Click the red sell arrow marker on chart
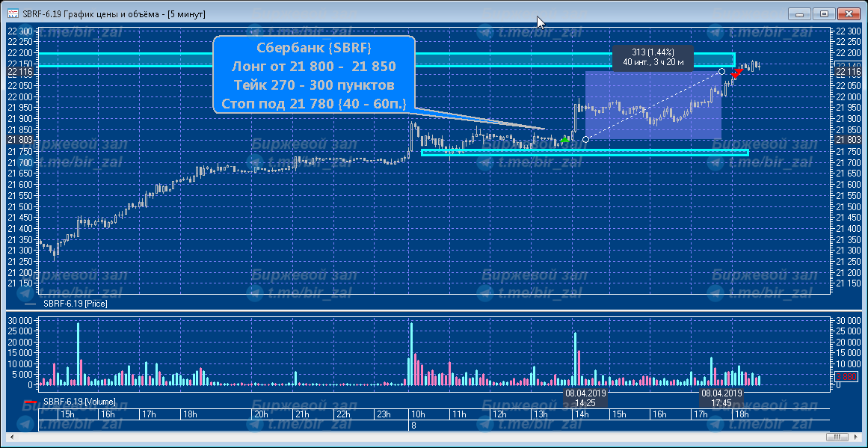This screenshot has width=868, height=448. point(737,73)
